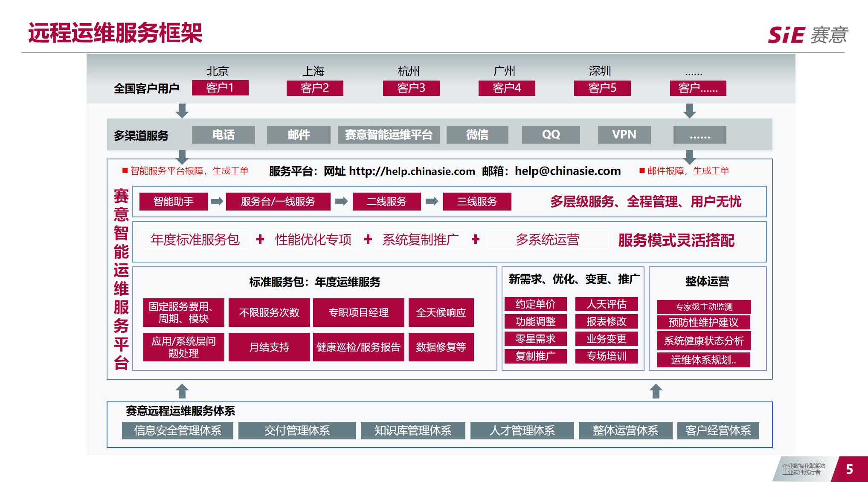
Task: Open the http://help.chinasie.com link
Action: pyautogui.click(x=411, y=171)
